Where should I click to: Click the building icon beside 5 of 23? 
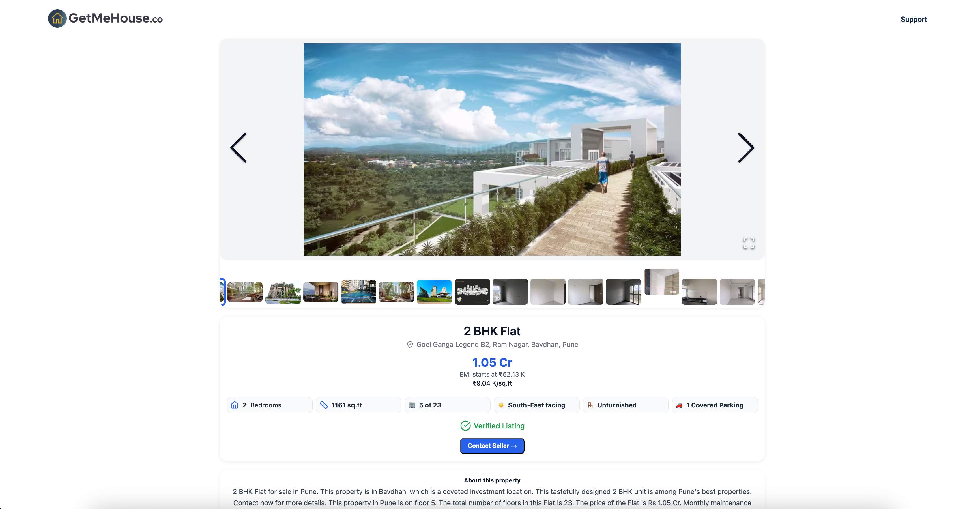412,405
